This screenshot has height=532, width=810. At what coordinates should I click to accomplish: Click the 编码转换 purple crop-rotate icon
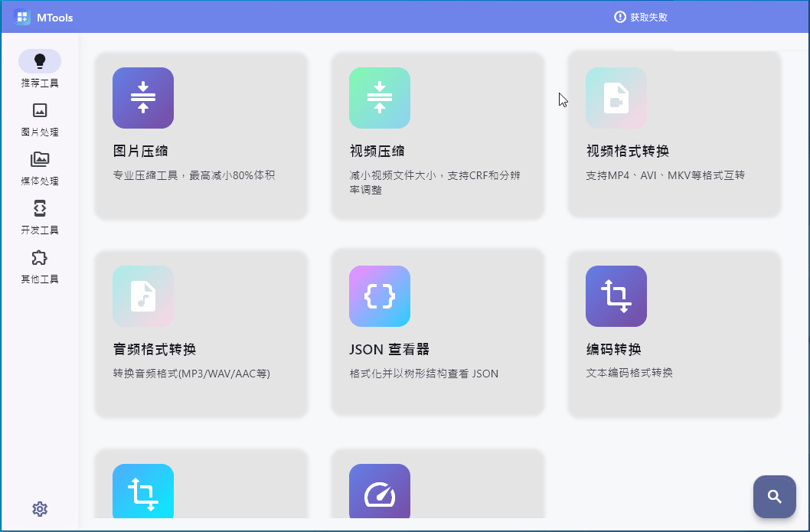tap(616, 296)
